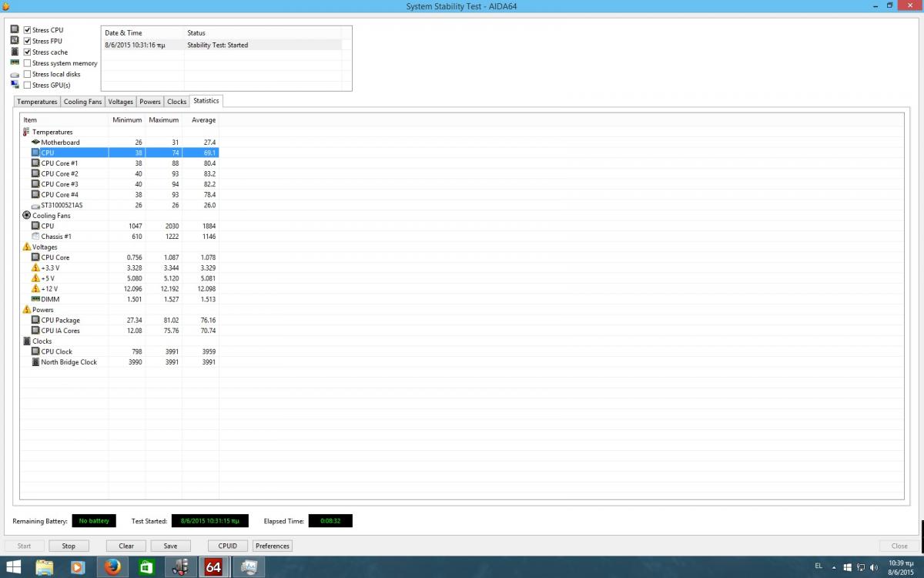Select the CPU Clock row

(121, 351)
